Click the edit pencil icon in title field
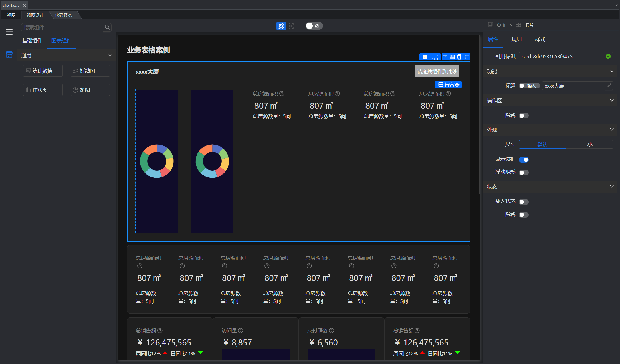The height and width of the screenshot is (364, 620). (609, 86)
